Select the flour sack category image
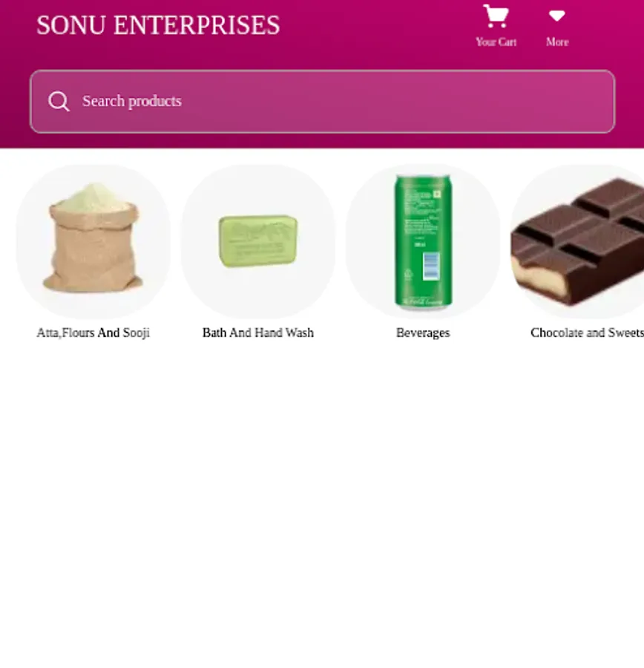This screenshot has width=644, height=668. (93, 241)
